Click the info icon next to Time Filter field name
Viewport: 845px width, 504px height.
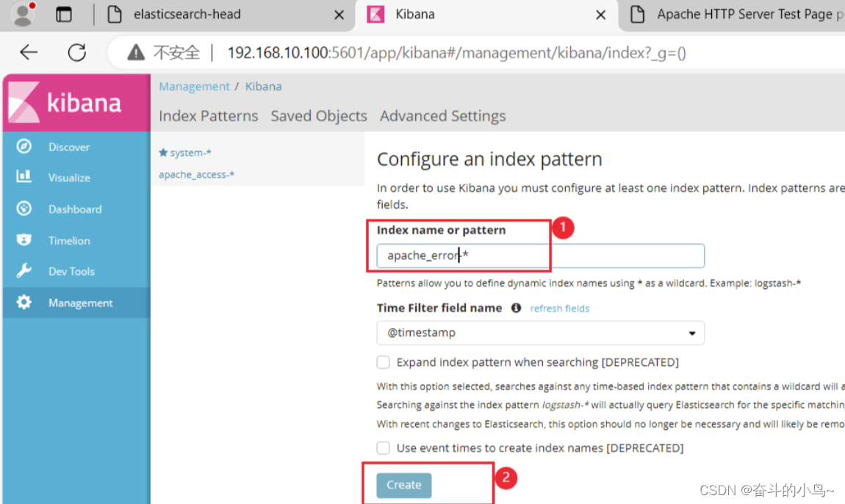click(x=516, y=308)
